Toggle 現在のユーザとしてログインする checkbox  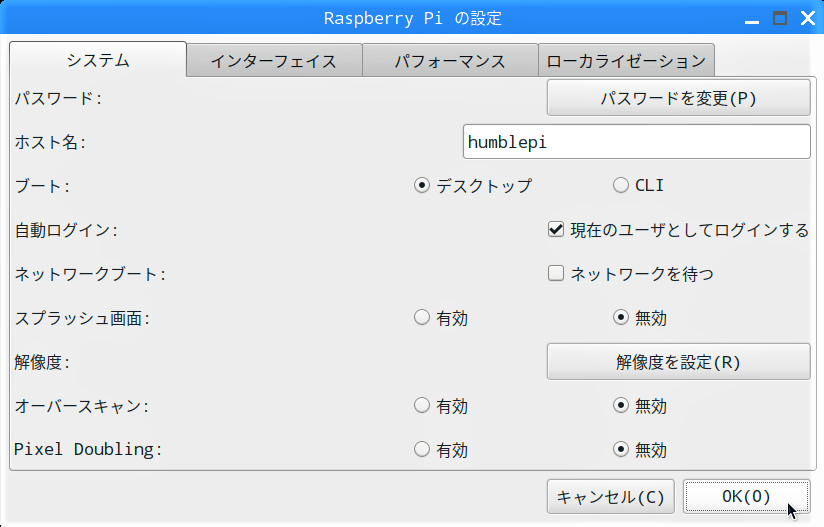(x=678, y=230)
